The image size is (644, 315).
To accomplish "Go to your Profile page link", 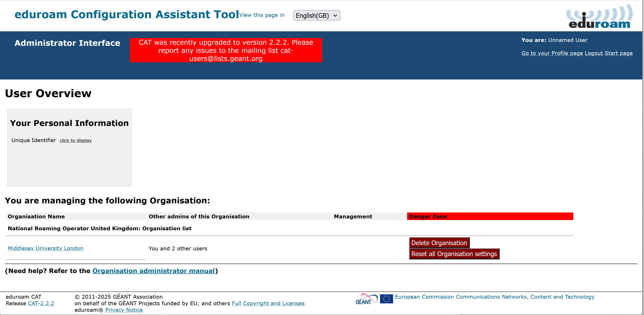I will click(552, 53).
